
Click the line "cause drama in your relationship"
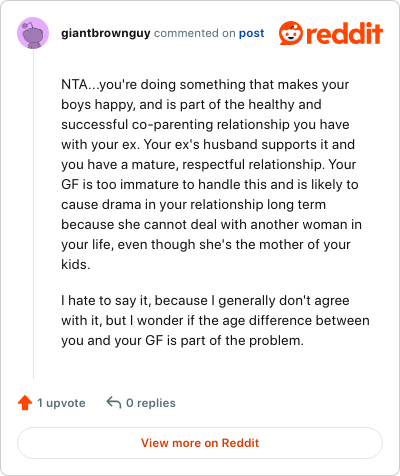[x=194, y=205]
